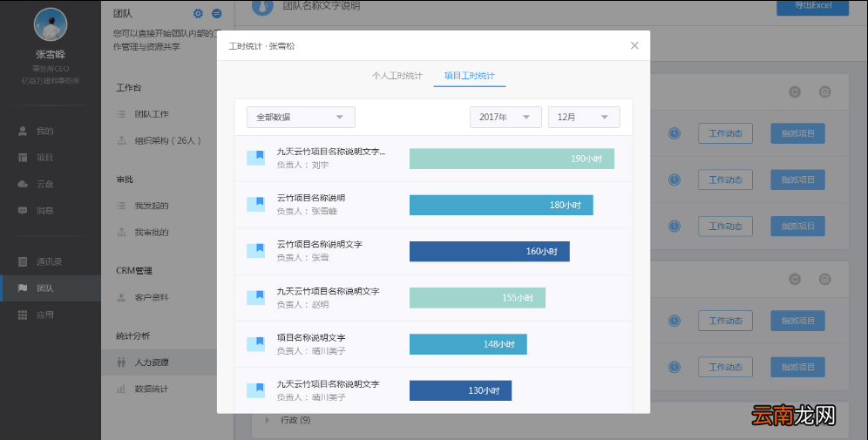
Task: Open the 12月 month dropdown
Action: (x=584, y=118)
